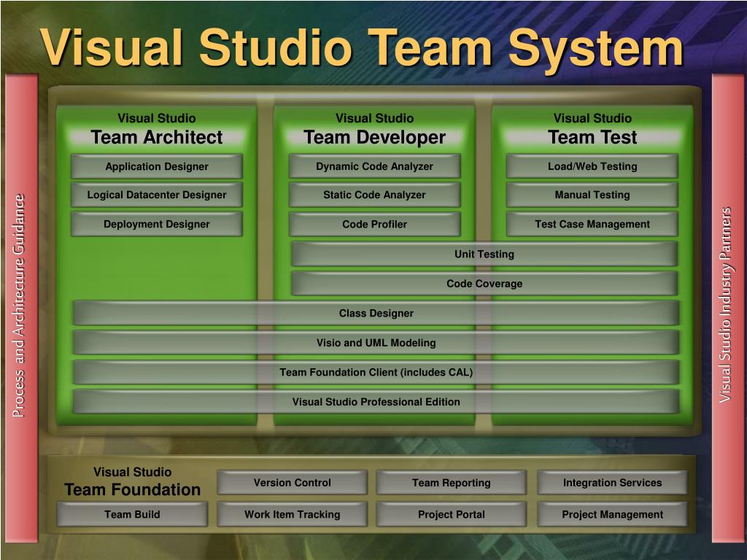Click the Process and Architecture Guidance bar

[21, 308]
